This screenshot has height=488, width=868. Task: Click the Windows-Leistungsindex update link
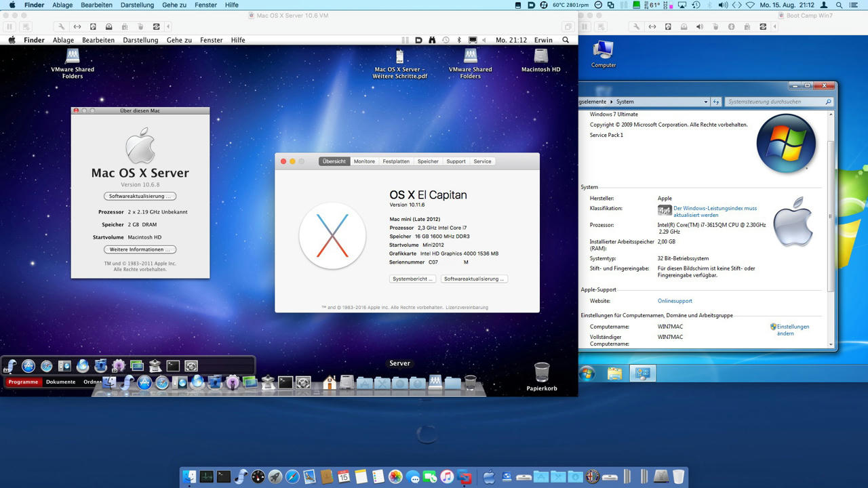715,211
